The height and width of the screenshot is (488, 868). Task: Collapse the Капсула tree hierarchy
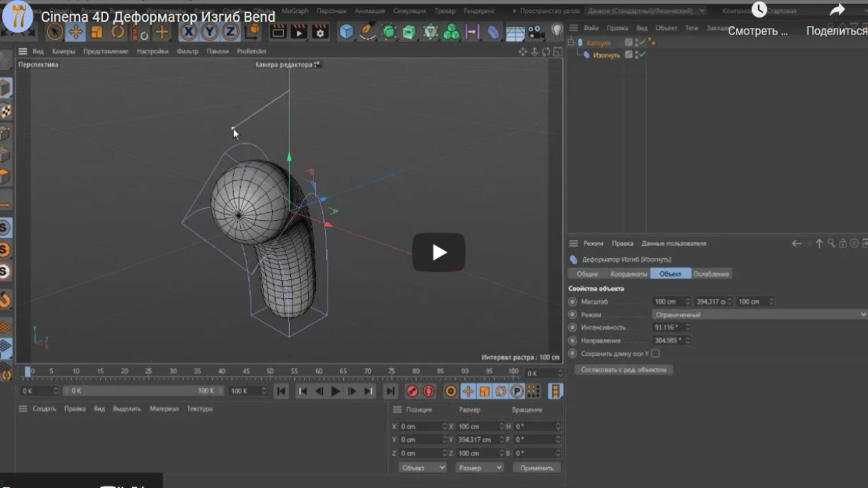pos(571,43)
